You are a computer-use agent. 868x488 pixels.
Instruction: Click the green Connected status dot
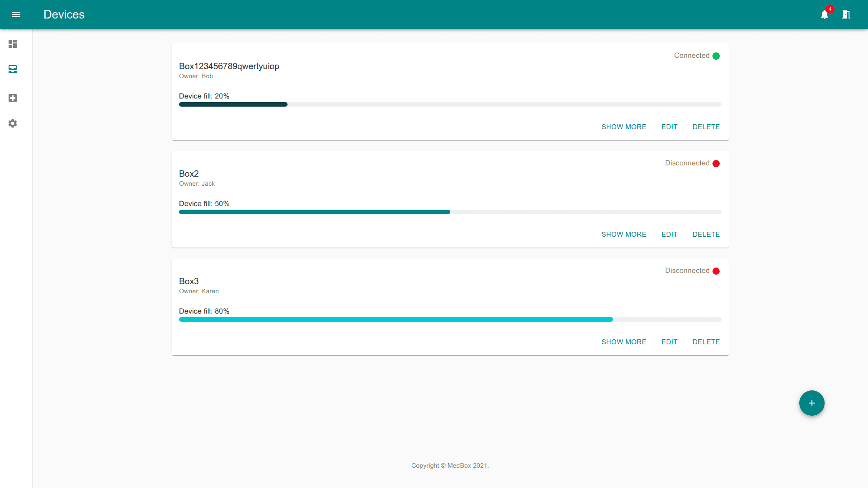pyautogui.click(x=716, y=56)
